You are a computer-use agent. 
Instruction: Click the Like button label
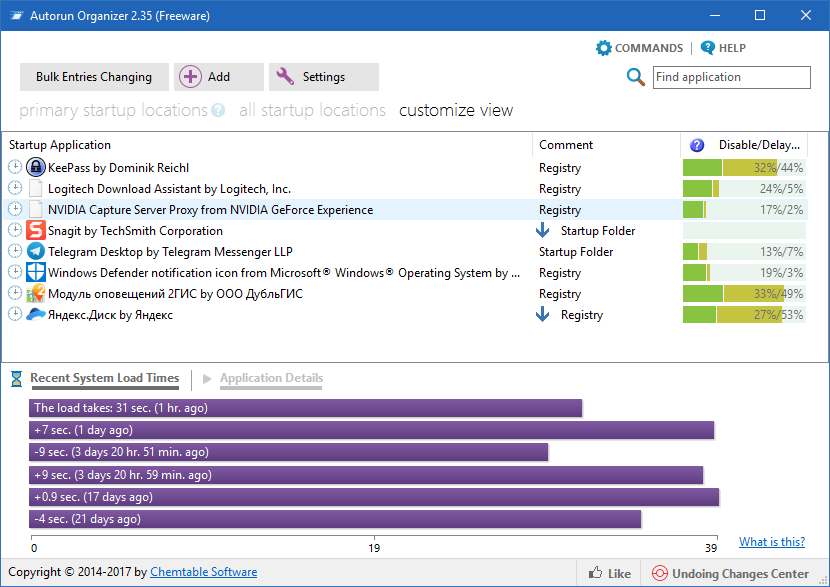point(619,573)
